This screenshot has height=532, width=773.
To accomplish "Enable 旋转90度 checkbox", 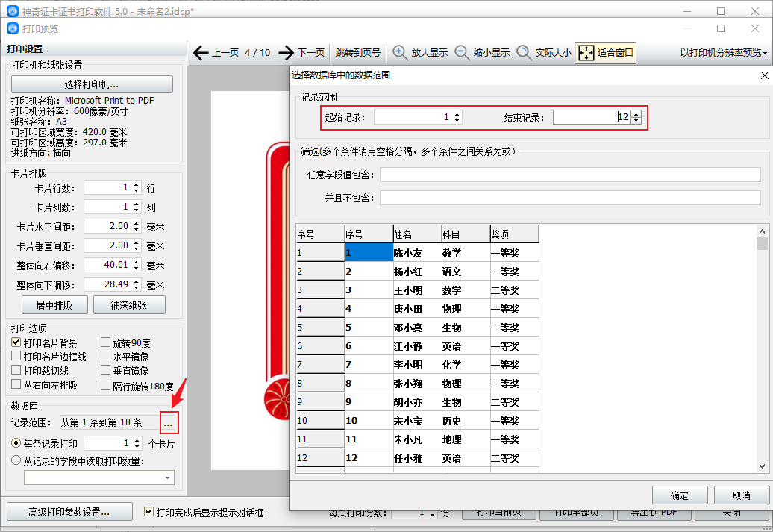I will tap(105, 342).
